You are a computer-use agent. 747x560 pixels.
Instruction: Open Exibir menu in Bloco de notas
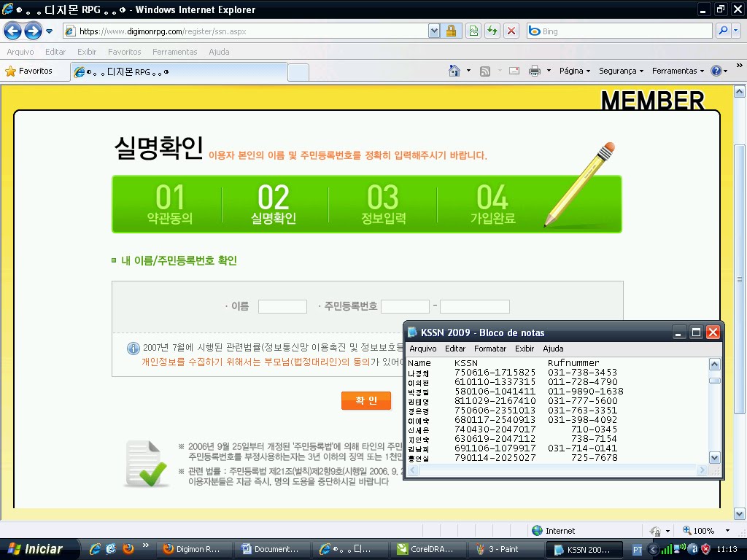click(x=525, y=349)
